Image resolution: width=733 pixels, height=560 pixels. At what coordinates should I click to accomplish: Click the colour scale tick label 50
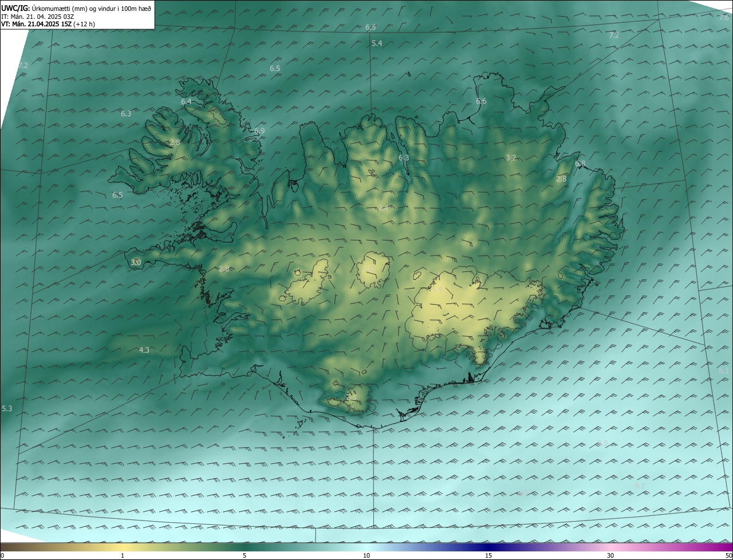[728, 555]
